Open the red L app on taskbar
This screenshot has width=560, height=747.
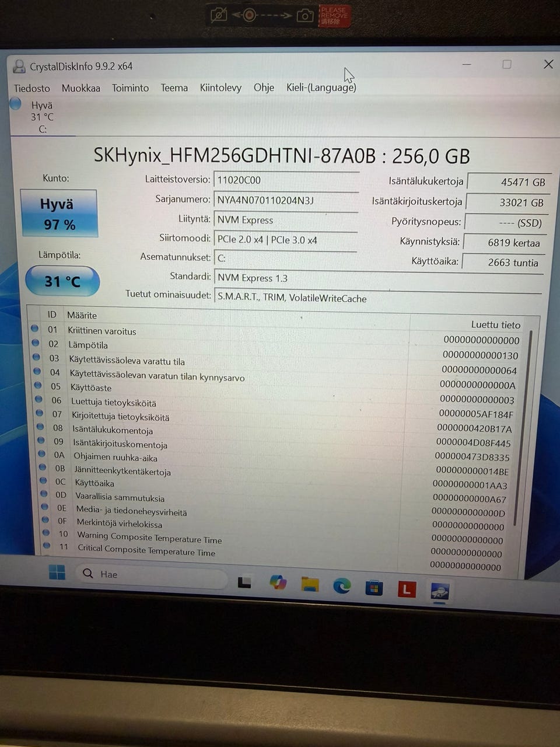[x=407, y=589]
